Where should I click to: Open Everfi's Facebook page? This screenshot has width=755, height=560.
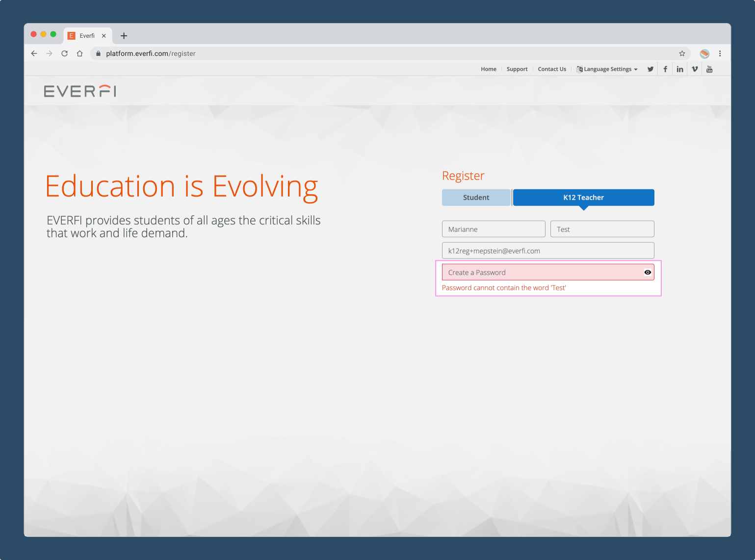click(x=665, y=69)
